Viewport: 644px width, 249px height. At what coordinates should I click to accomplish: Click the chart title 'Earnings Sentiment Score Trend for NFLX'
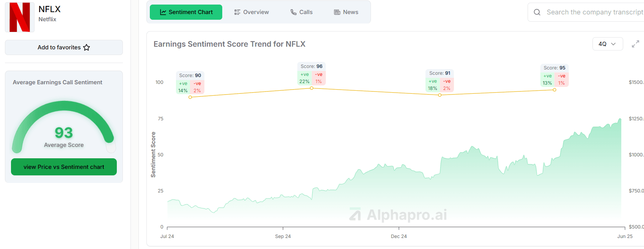point(229,44)
